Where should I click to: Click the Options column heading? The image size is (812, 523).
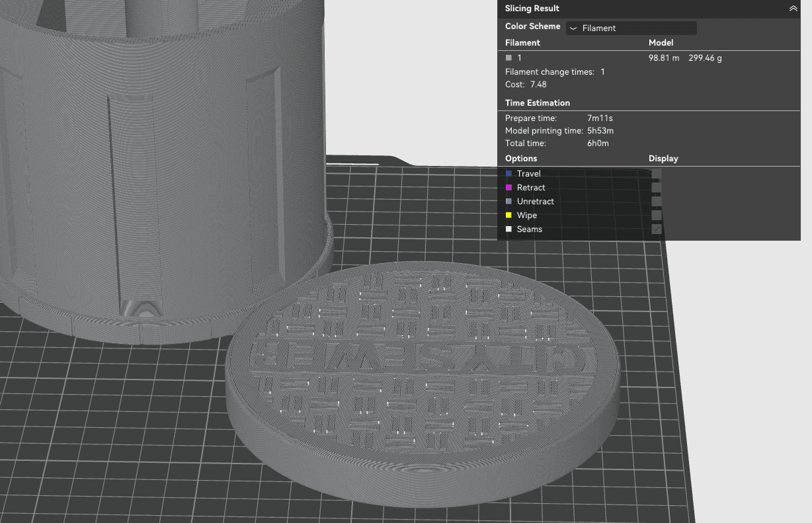click(521, 159)
